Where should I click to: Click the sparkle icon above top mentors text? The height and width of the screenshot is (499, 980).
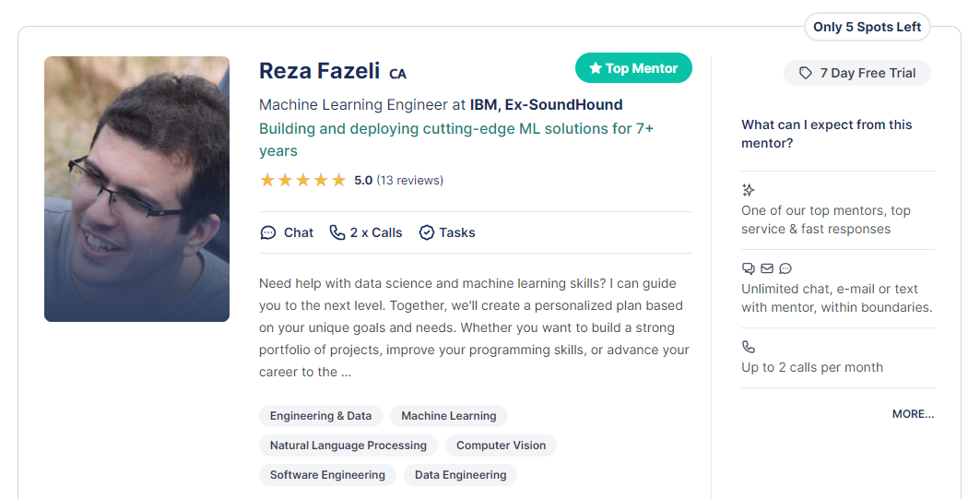click(x=748, y=189)
